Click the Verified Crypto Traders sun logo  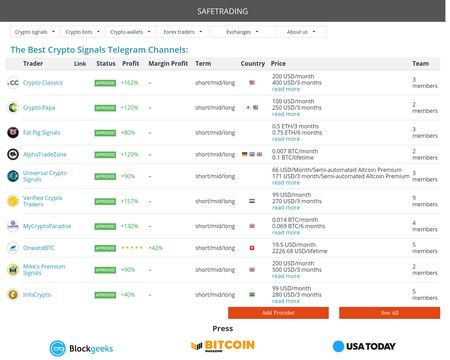coord(13,201)
